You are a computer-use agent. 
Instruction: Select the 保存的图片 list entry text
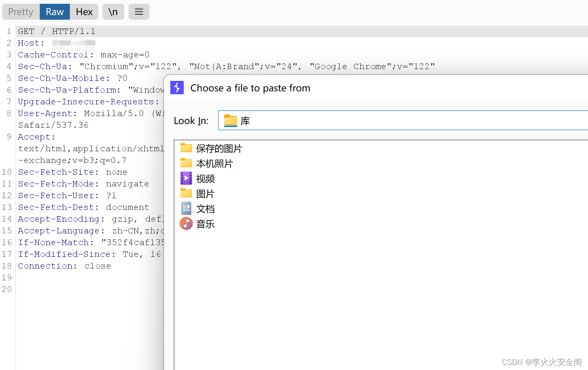(219, 149)
